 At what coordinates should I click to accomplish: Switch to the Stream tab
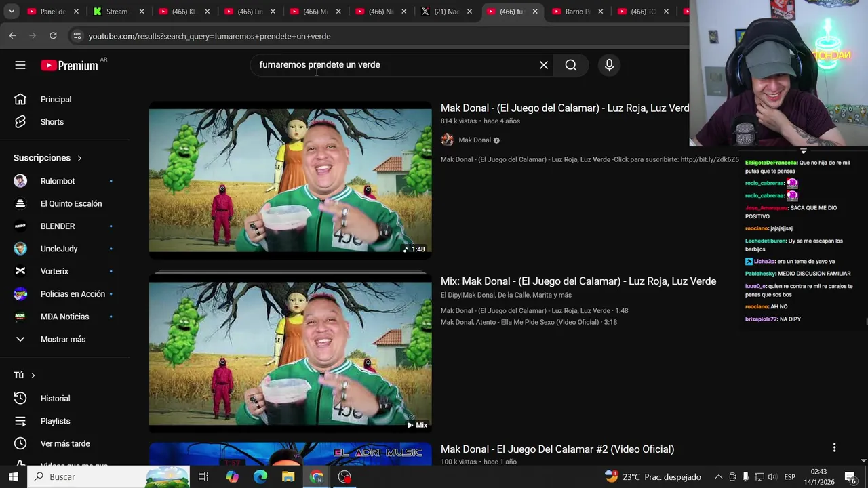click(117, 12)
